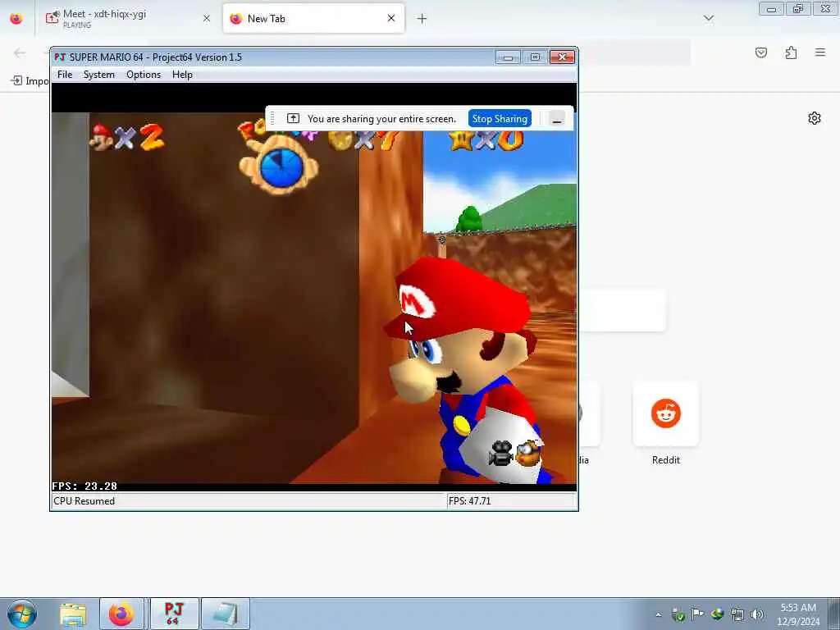Image resolution: width=840 pixels, height=630 pixels.
Task: Open the Options menu in Project64
Action: click(x=143, y=75)
